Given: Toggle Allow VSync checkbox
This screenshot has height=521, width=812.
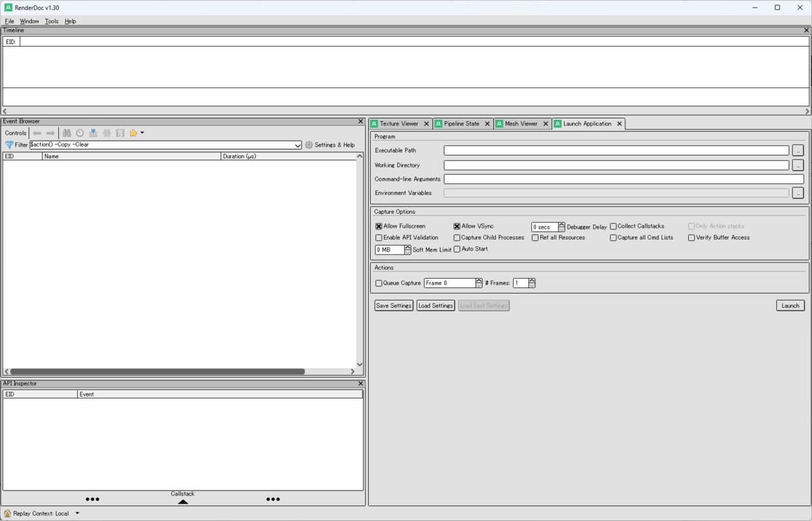Looking at the screenshot, I should coord(457,227).
